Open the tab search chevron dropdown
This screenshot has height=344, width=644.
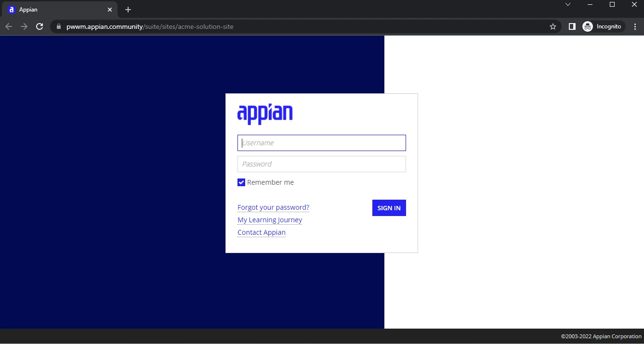pos(568,4)
